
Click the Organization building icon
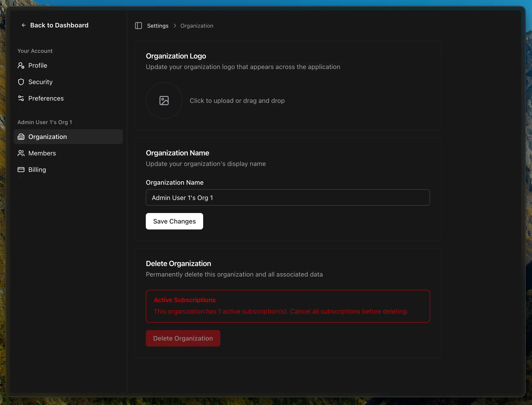pyautogui.click(x=21, y=137)
